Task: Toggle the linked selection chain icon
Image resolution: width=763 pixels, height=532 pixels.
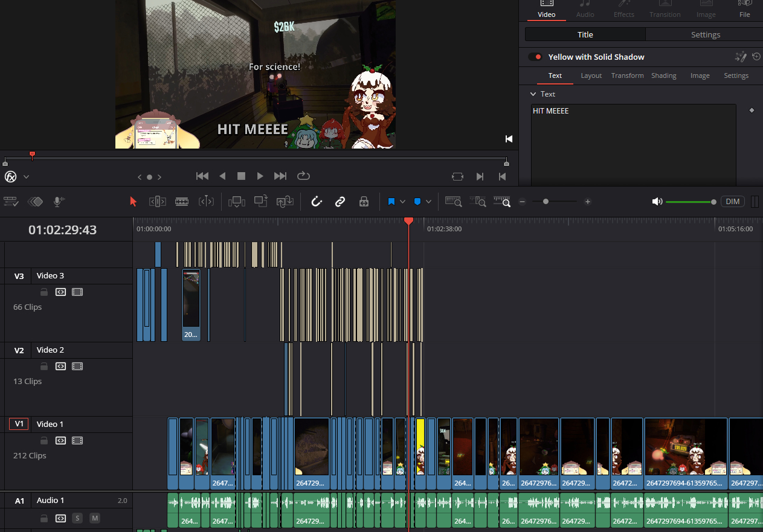Action: (x=340, y=202)
